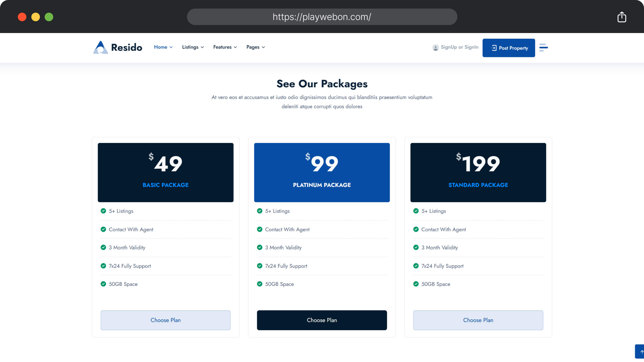Click the share icon in browser bar

point(621,17)
